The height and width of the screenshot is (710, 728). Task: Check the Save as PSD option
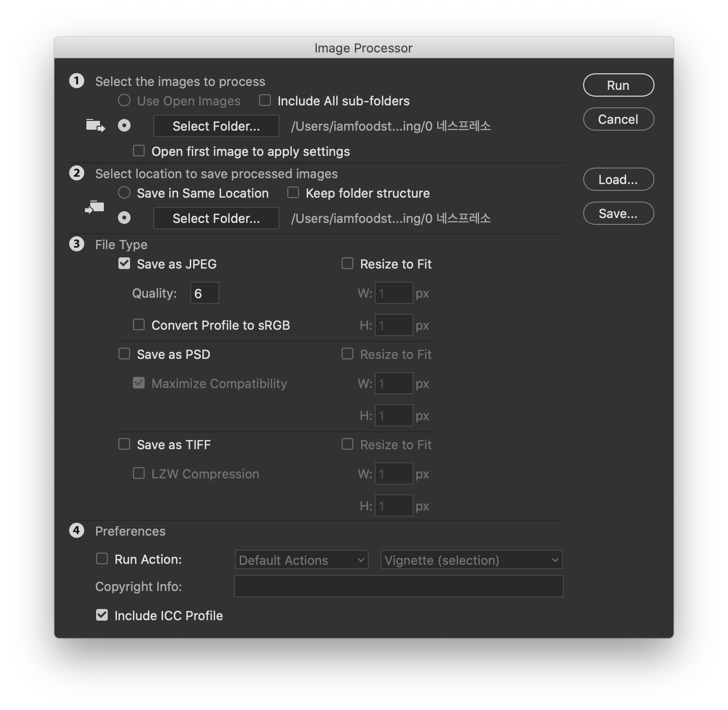coord(124,354)
